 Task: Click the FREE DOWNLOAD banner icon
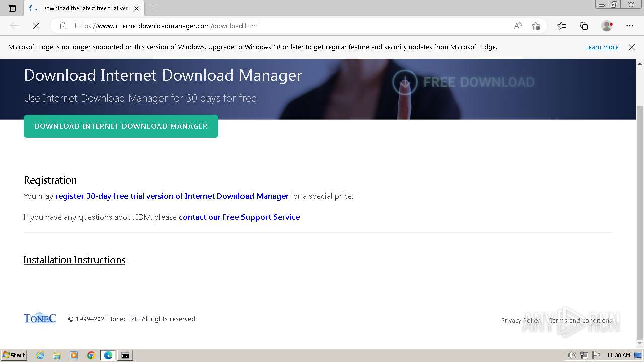405,82
